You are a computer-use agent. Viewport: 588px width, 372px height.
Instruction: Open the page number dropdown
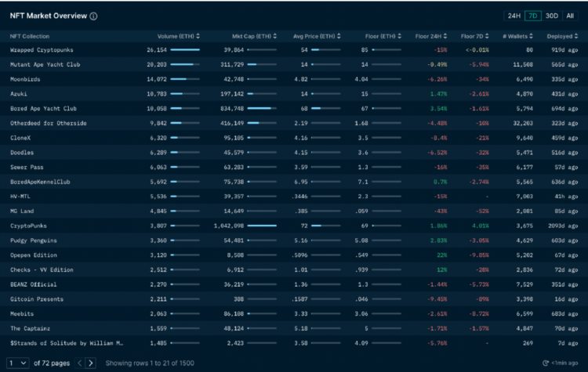[16, 363]
